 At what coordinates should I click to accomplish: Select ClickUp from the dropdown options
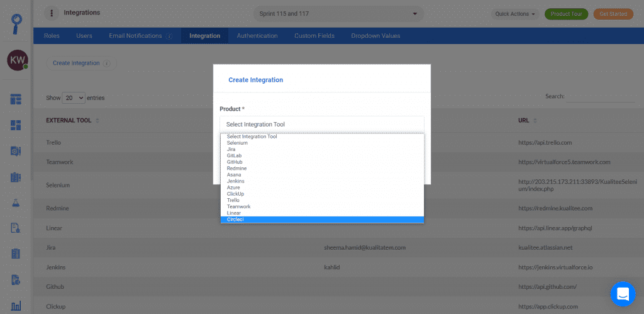click(x=322, y=194)
